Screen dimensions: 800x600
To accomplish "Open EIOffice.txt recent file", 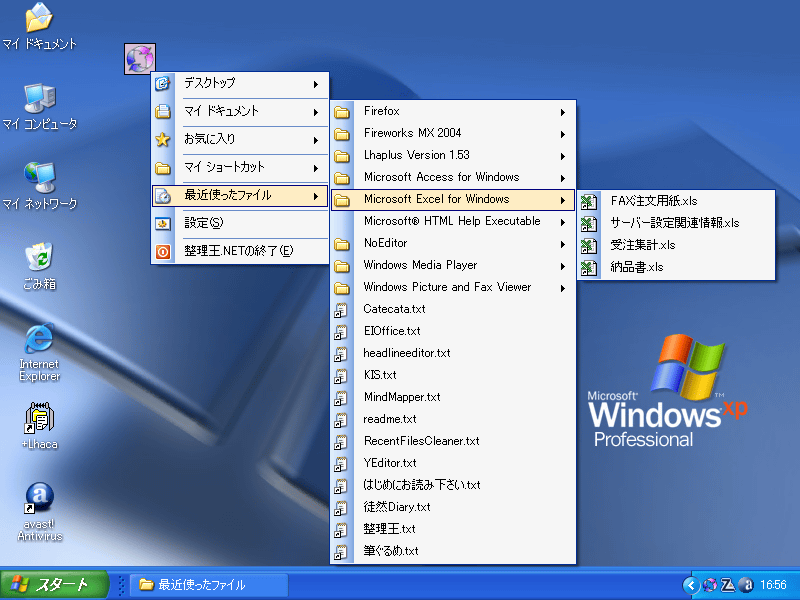I will click(x=453, y=331).
